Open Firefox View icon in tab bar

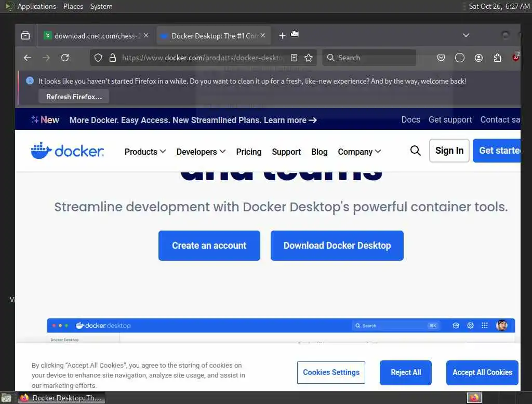click(25, 36)
